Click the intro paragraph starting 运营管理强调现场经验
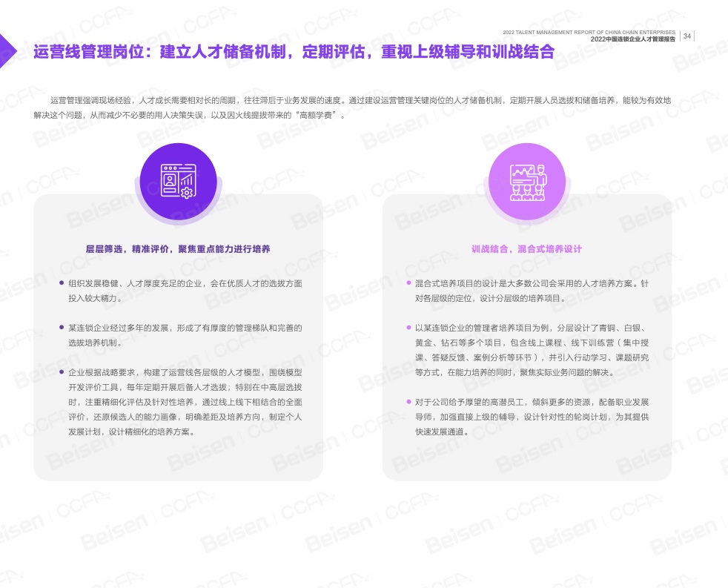Viewport: 728px width, 588px height. pos(351,108)
